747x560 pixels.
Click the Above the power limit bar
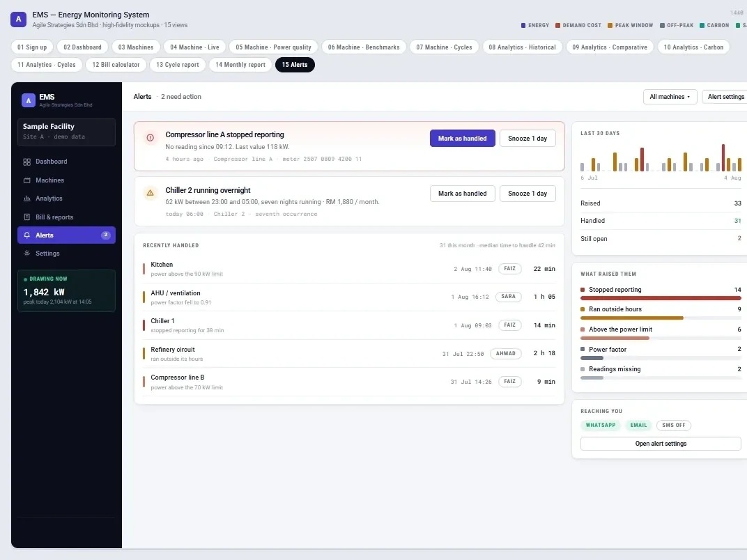661,338
